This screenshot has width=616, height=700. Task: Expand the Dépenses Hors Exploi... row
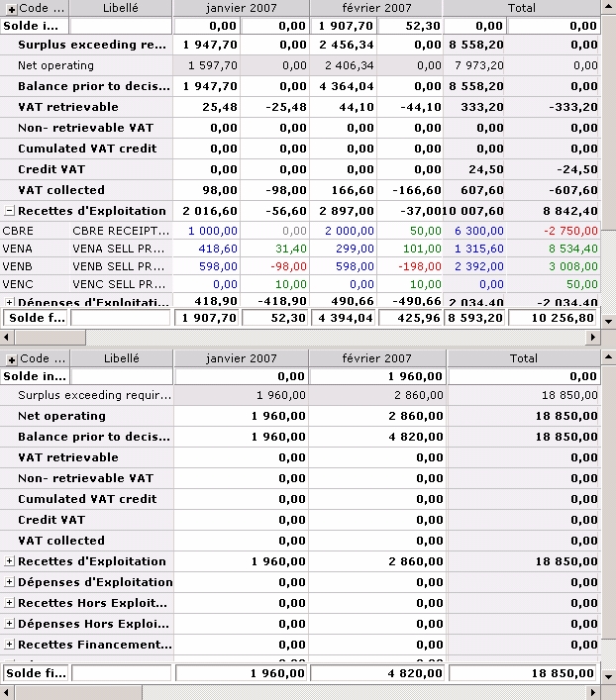(9, 624)
